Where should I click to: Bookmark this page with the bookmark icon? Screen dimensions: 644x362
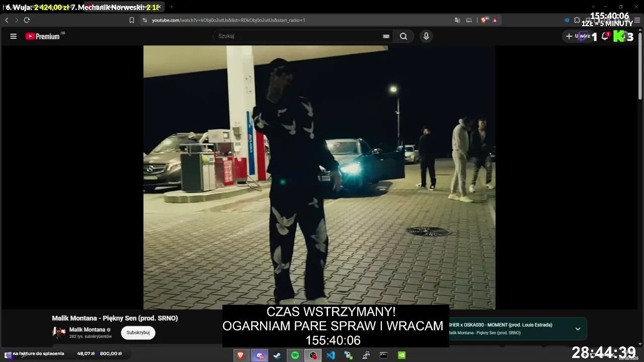click(132, 20)
